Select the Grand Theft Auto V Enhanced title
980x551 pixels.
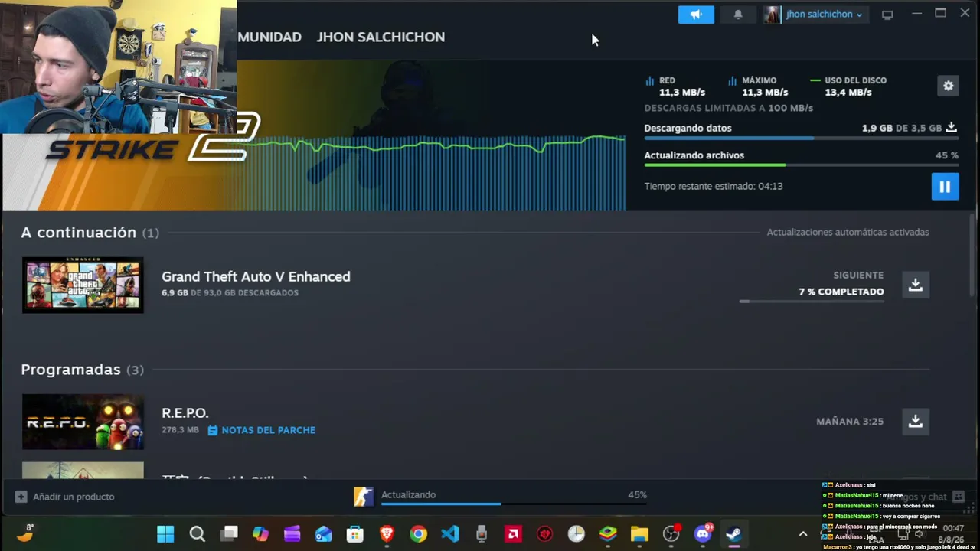[x=256, y=276]
